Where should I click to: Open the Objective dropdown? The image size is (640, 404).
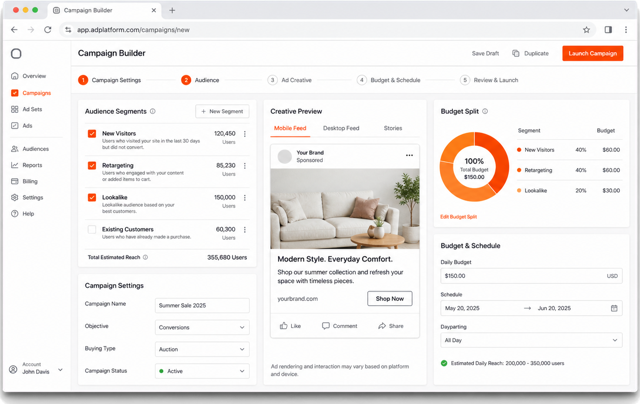tap(202, 327)
